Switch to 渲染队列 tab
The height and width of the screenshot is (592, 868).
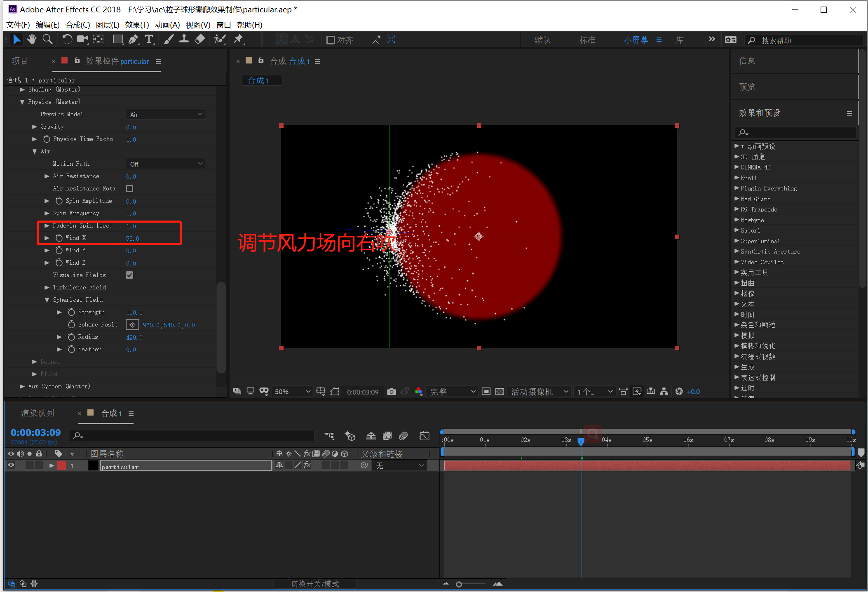pos(38,413)
